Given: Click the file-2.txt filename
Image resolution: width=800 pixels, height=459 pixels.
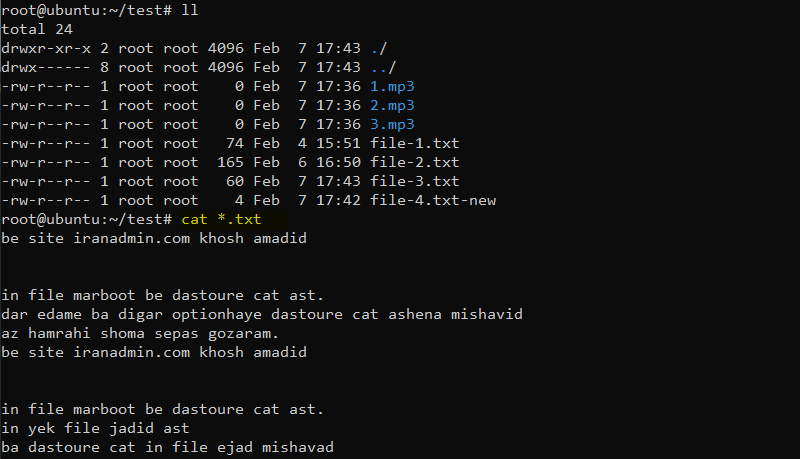Looking at the screenshot, I should point(414,162).
